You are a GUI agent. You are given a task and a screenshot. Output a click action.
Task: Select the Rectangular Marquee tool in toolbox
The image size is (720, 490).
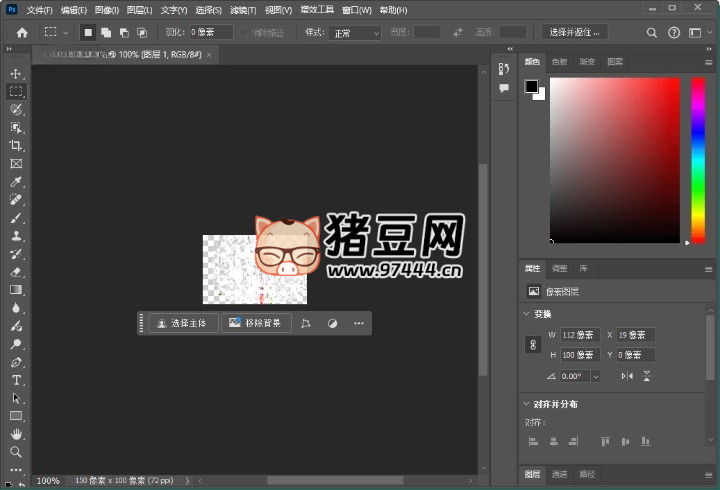16,91
